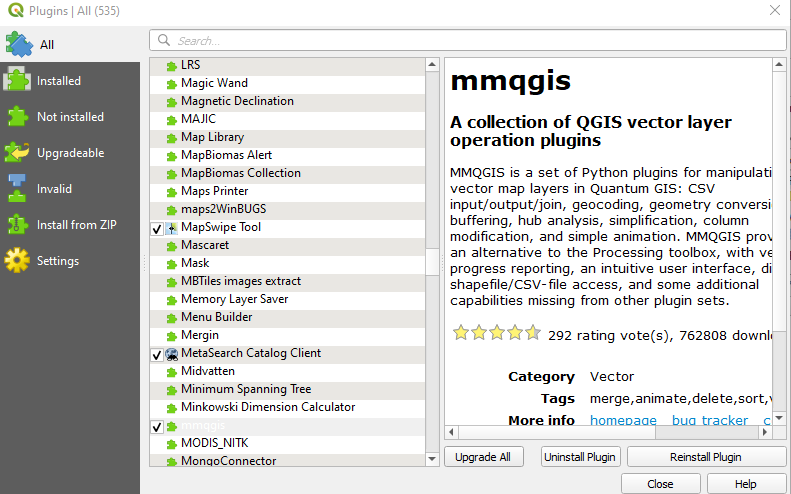Open the mmqgis bug tracker link
This screenshot has height=494, width=791.
click(710, 420)
